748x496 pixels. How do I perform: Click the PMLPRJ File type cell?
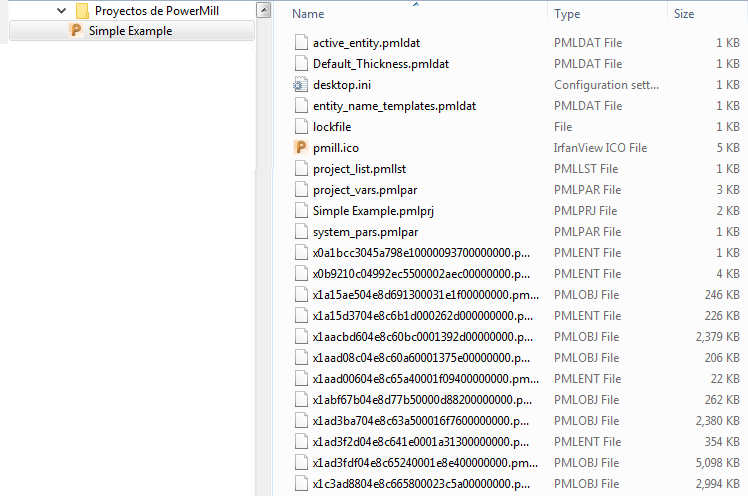click(x=585, y=211)
